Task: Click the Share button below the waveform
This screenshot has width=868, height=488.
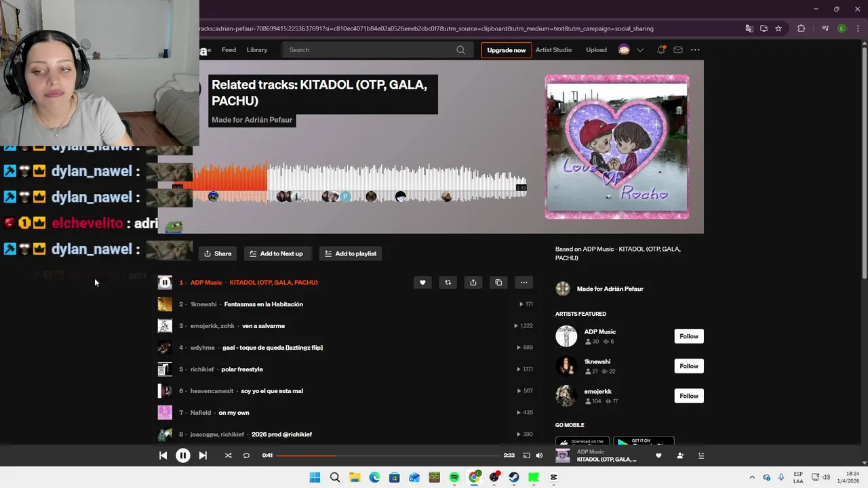Action: (218, 253)
